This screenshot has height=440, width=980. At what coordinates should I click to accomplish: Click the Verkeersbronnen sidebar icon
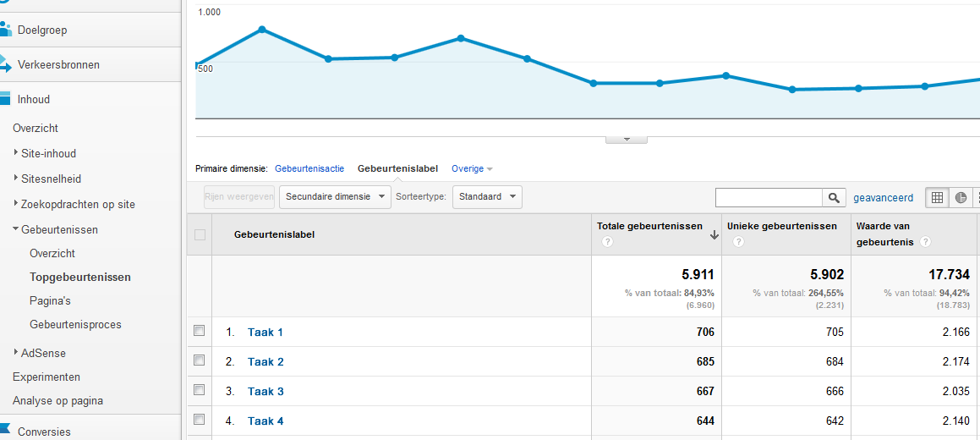(6, 64)
